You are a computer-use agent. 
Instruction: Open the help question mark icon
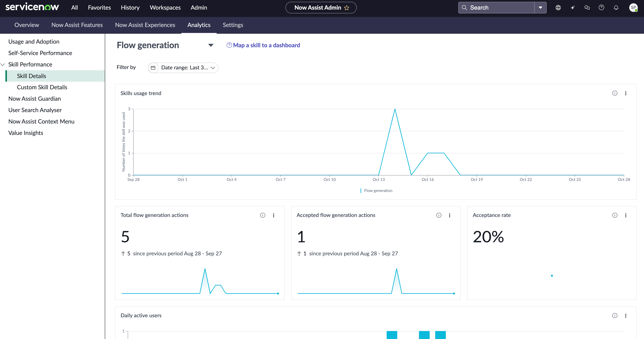(601, 7)
